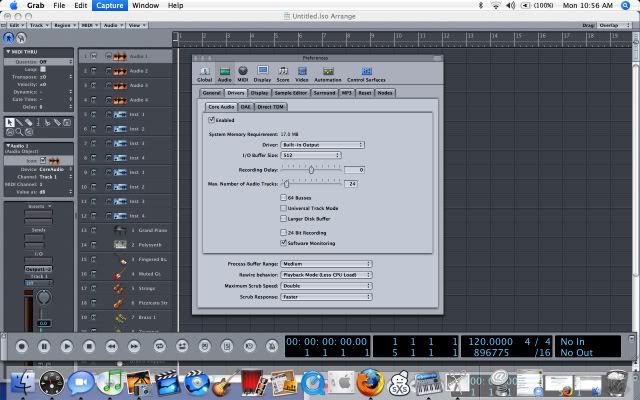
Task: Enable 24 Bit Recording checkbox
Action: pyautogui.click(x=283, y=233)
